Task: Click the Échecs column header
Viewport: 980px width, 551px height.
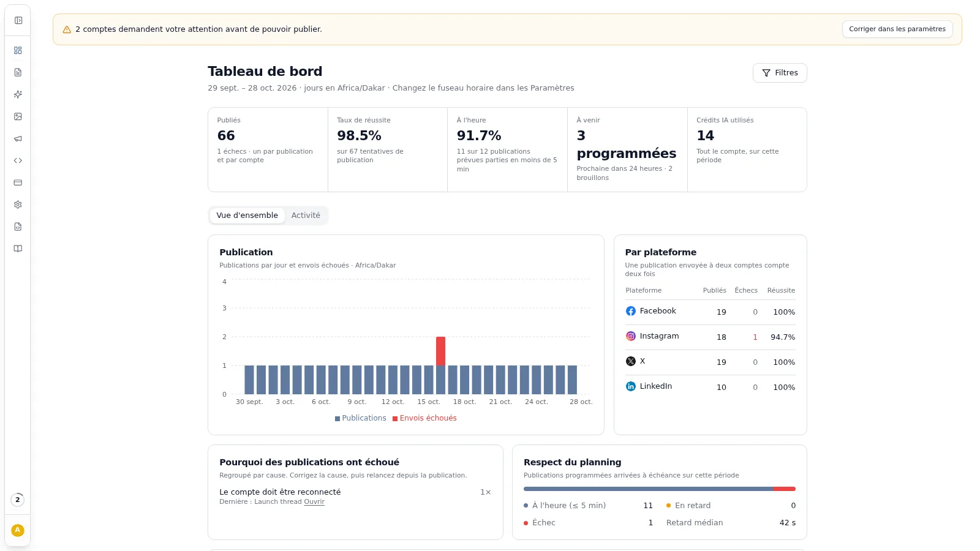Action: click(746, 290)
